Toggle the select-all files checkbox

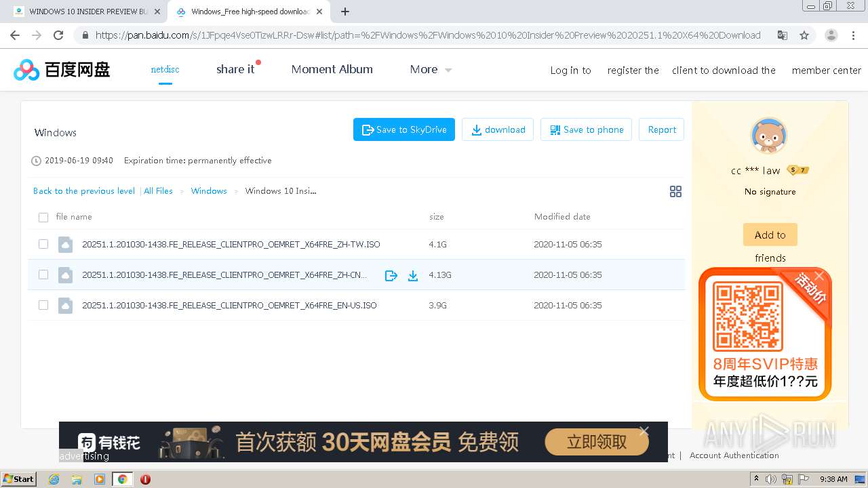click(x=43, y=218)
